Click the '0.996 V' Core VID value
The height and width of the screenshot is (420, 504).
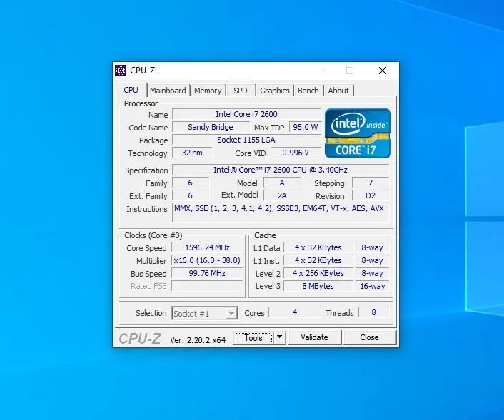click(x=296, y=153)
